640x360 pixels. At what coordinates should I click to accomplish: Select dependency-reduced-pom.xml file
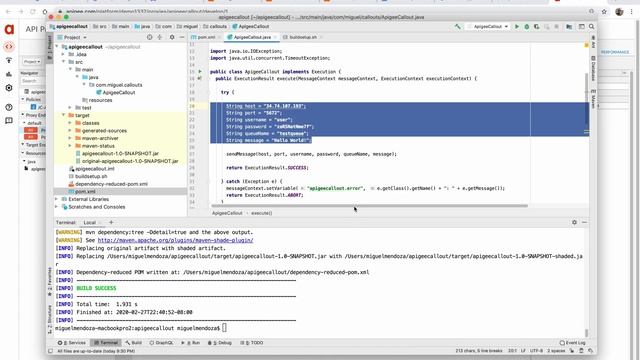point(111,184)
